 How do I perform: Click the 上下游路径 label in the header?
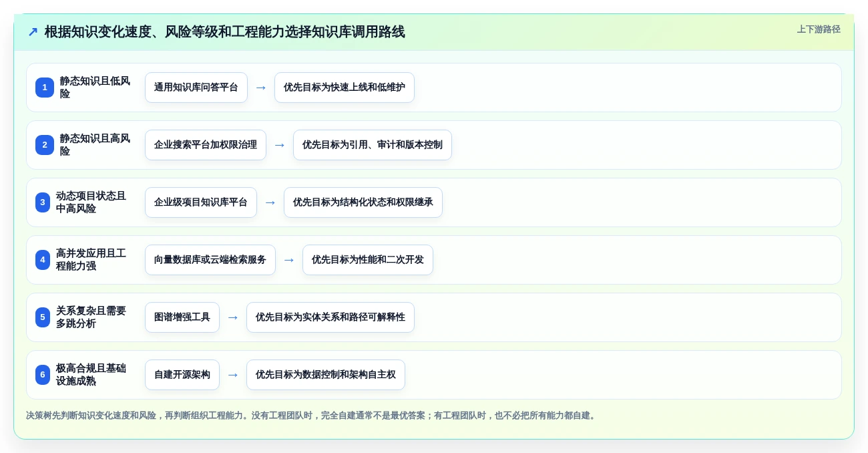pyautogui.click(x=819, y=29)
